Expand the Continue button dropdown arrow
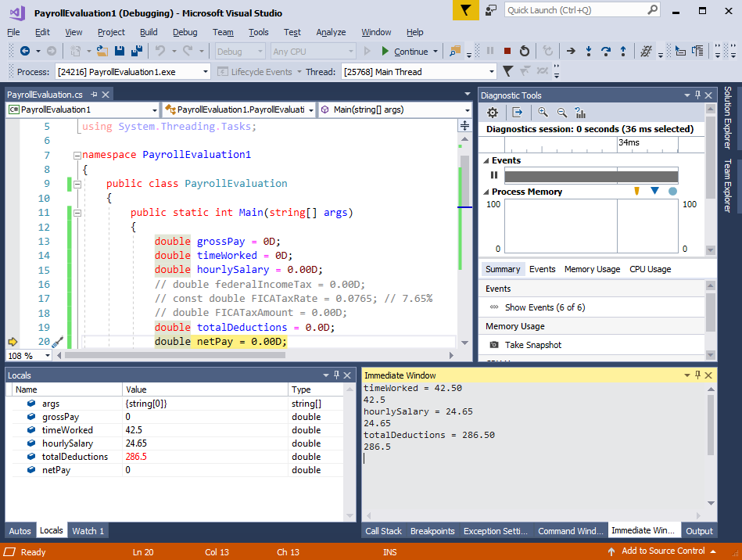742x560 pixels. click(436, 51)
